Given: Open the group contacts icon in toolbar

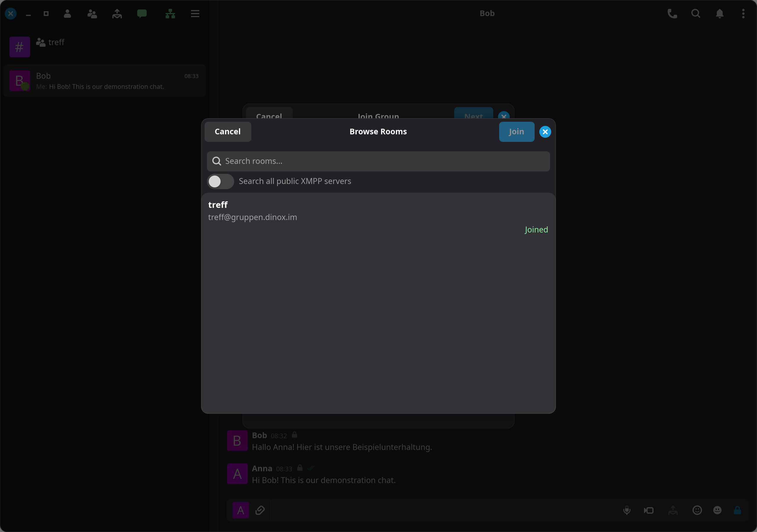Looking at the screenshot, I should point(92,14).
